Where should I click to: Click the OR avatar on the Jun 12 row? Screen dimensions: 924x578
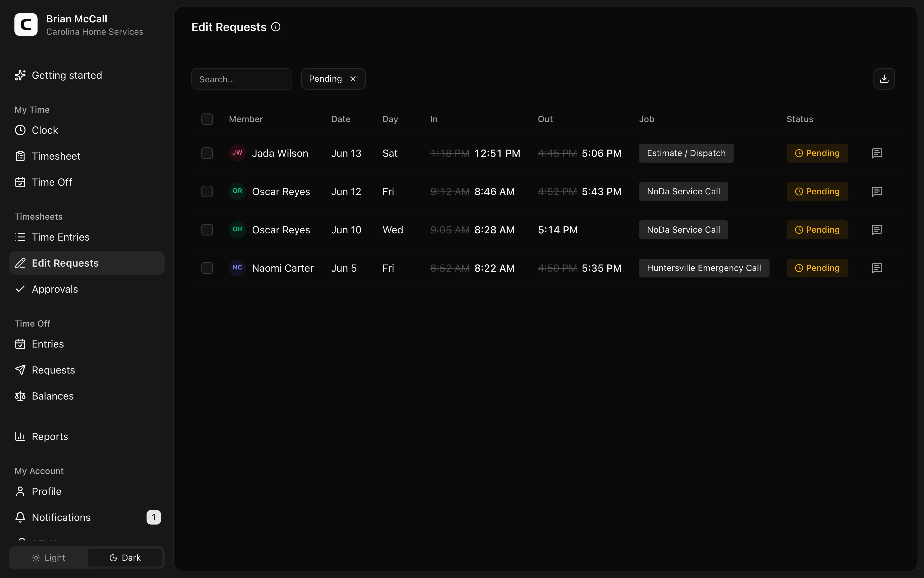tap(237, 191)
